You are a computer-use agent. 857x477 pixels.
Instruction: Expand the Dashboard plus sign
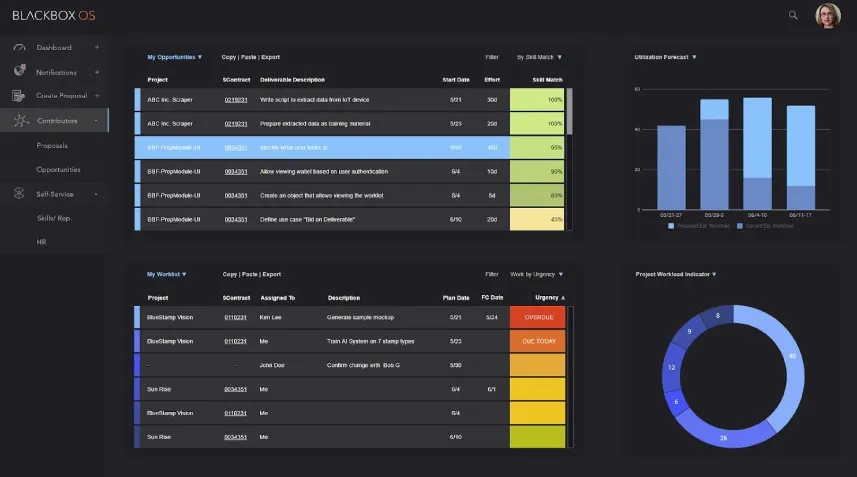pos(97,48)
